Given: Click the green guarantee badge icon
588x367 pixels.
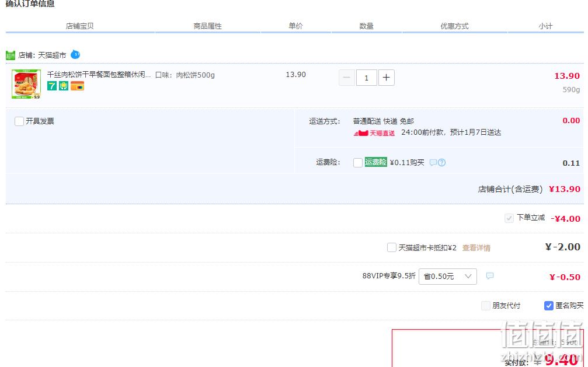Looking at the screenshot, I should 64,86.
